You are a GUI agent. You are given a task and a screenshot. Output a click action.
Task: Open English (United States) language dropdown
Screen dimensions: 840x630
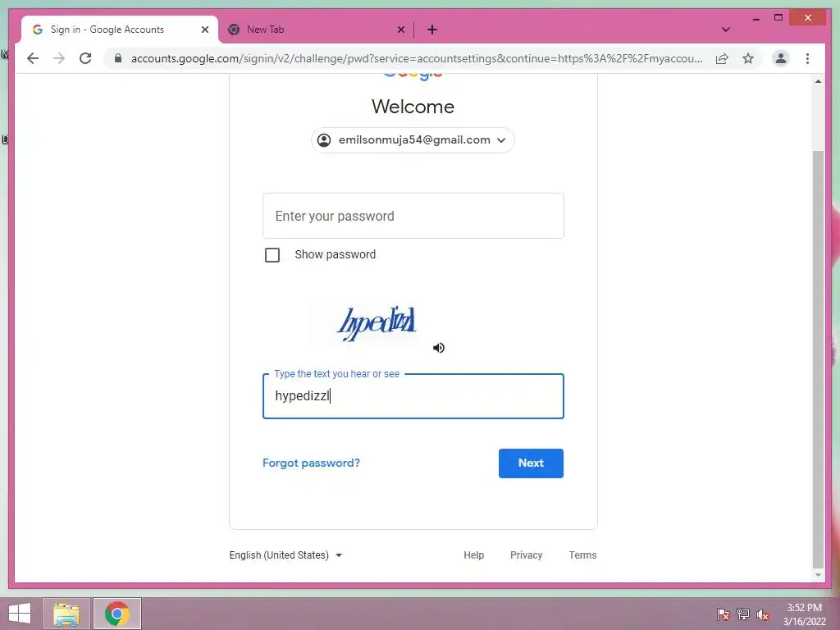(x=285, y=555)
